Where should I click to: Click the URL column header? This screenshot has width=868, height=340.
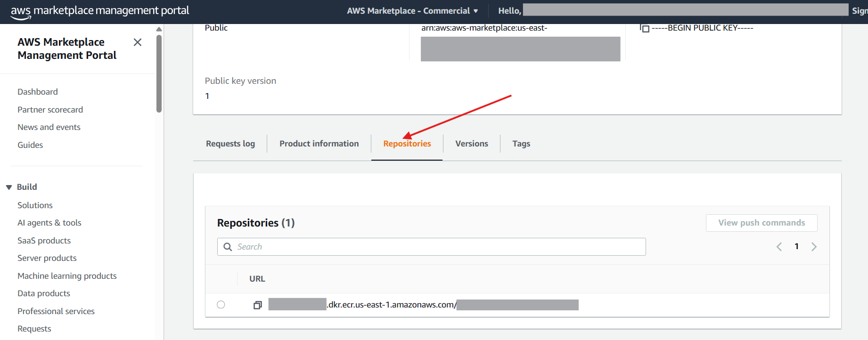click(257, 279)
